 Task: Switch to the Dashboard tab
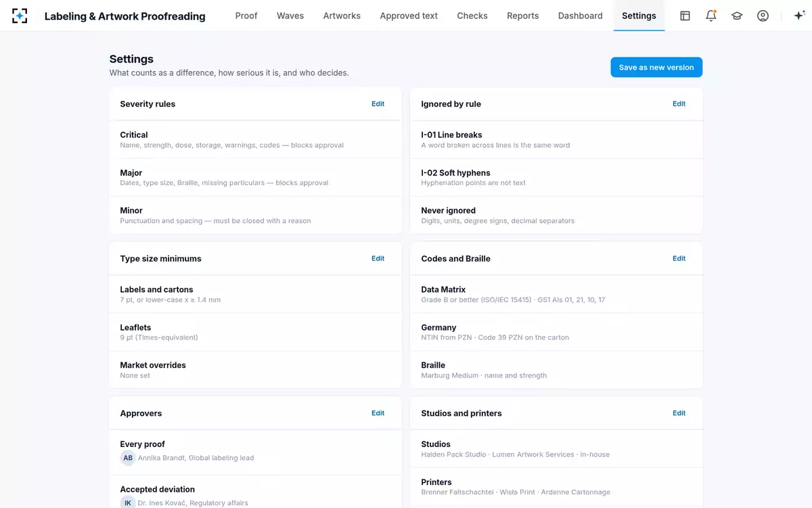coord(581,16)
